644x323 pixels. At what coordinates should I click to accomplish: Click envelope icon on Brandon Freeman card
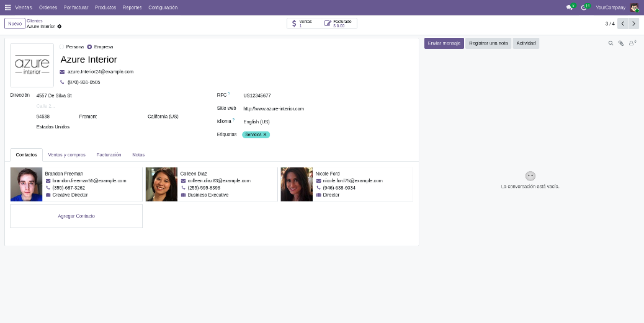click(x=48, y=181)
